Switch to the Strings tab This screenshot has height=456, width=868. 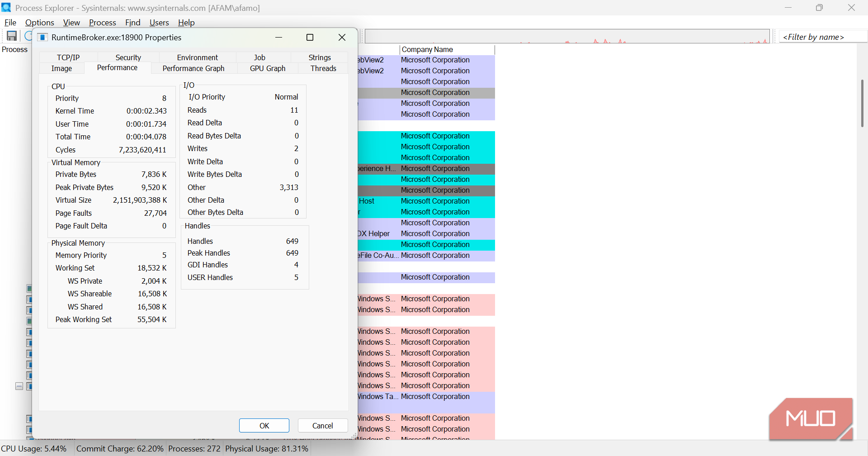320,57
